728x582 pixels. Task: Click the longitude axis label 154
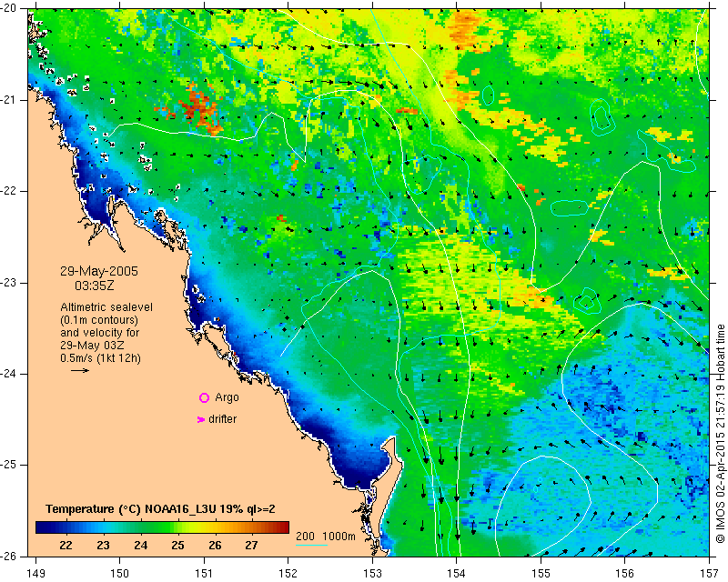(x=457, y=574)
